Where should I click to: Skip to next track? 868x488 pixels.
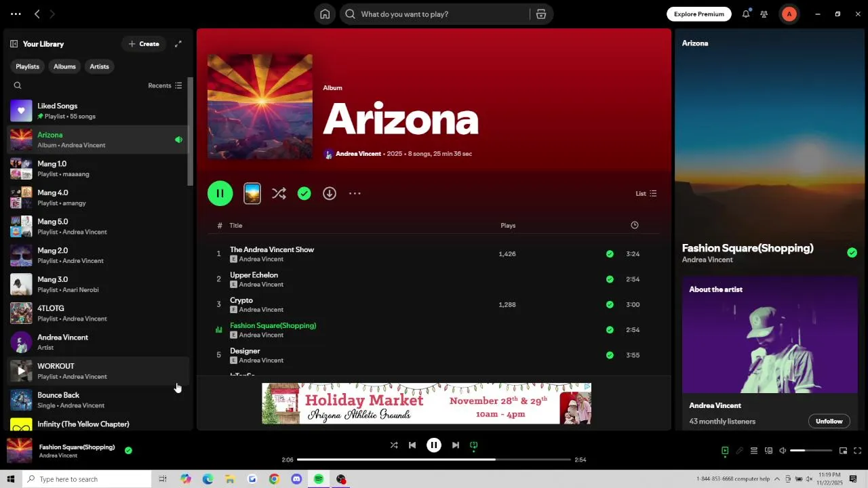[x=456, y=445]
